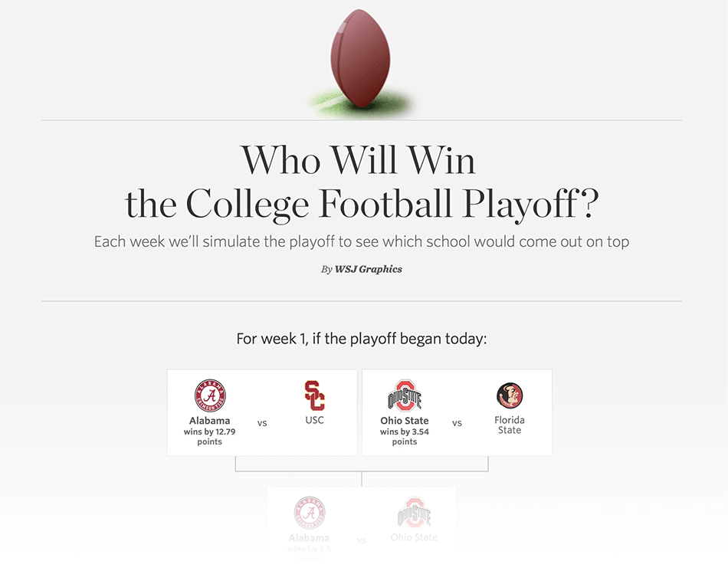This screenshot has height=571, width=728.
Task: Open the WSJ Graphics byline
Action: 368,269
